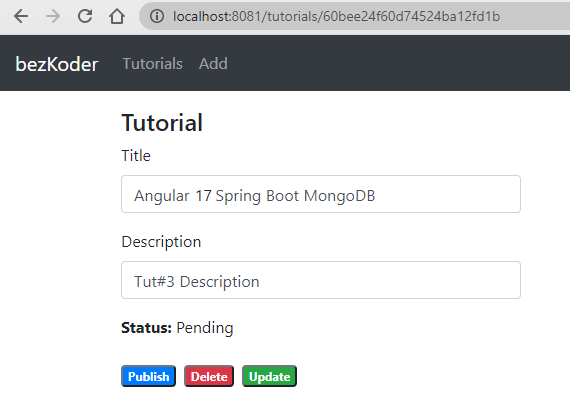Open the site information icon beside URL
Image resolution: width=570 pixels, height=400 pixels.
click(157, 16)
